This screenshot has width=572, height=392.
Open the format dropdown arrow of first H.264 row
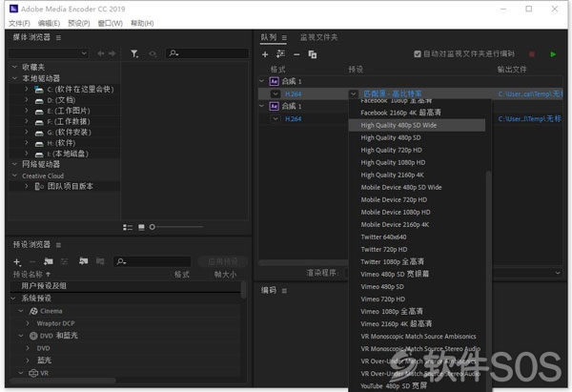pyautogui.click(x=276, y=93)
